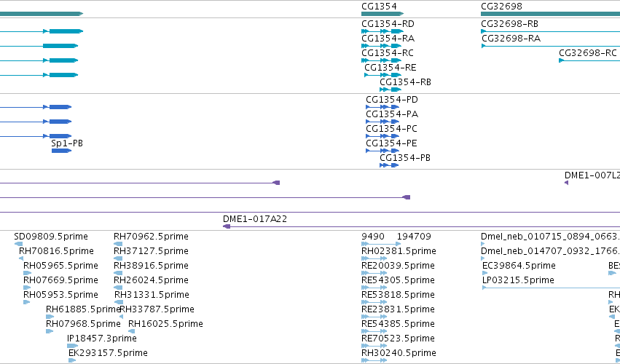Select EST EC39864.5prime
This screenshot has height=364, width=620.
pos(484,273)
